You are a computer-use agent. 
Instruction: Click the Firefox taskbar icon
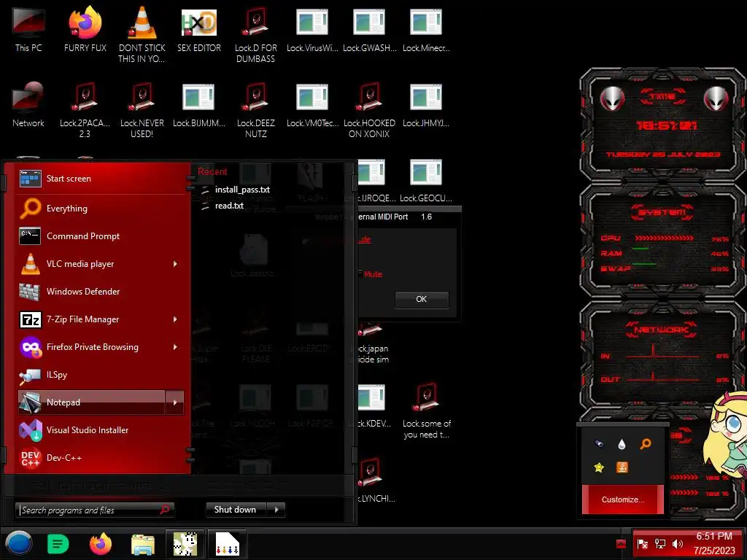[x=101, y=544]
